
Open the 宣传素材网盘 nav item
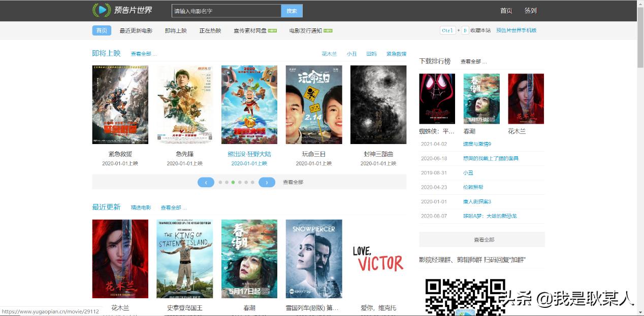coord(250,30)
